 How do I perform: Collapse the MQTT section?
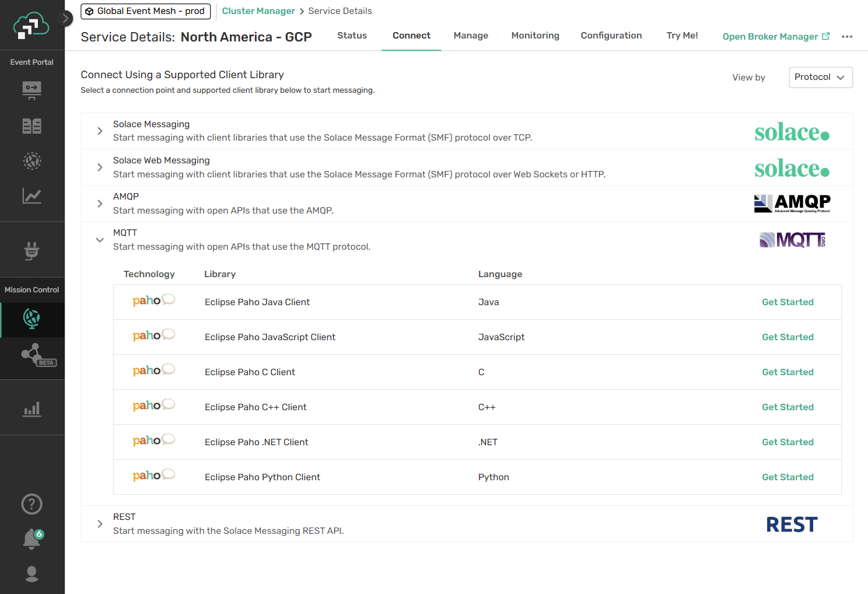pyautogui.click(x=100, y=240)
